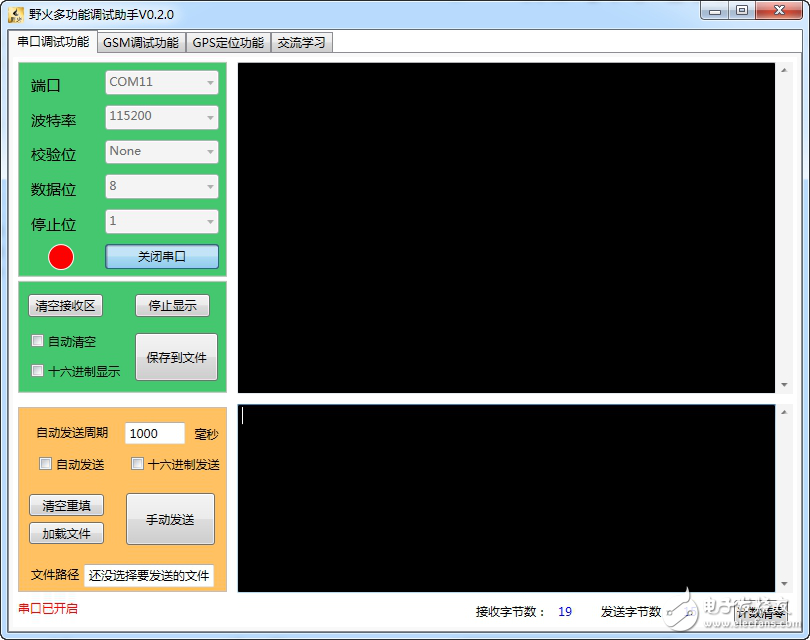Enable the 自动发送 auto-send checkbox
Viewport: 810px width, 640px height.
(x=43, y=463)
